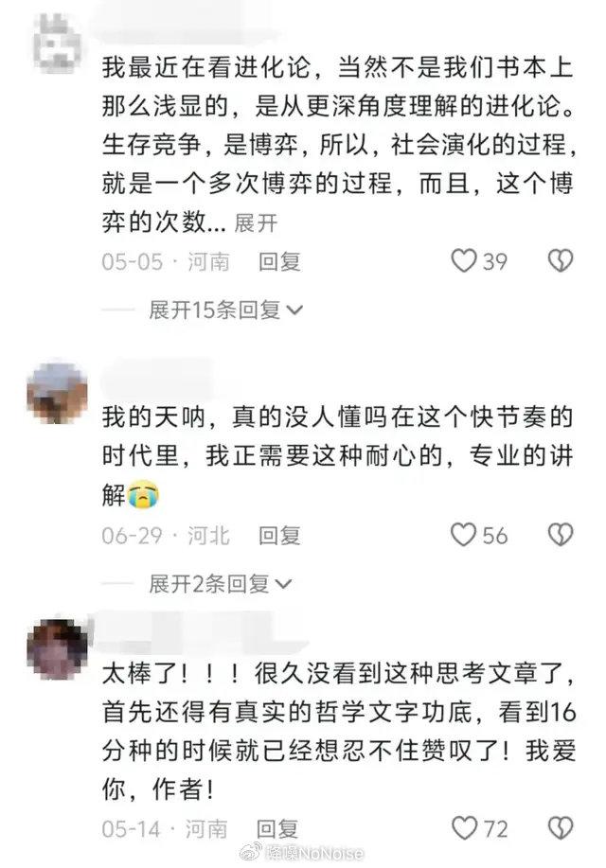
Task: Tap broken heart on the 河北 comment
Action: (x=560, y=535)
